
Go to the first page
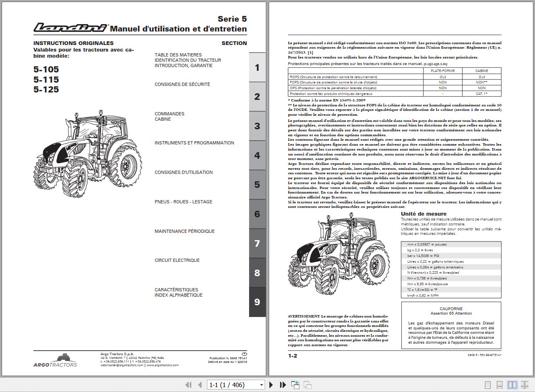click(x=188, y=385)
